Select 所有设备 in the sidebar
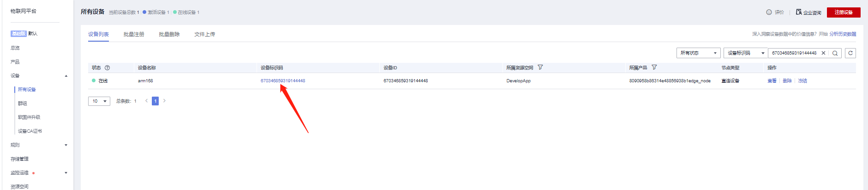The height and width of the screenshot is (190, 868). point(27,90)
